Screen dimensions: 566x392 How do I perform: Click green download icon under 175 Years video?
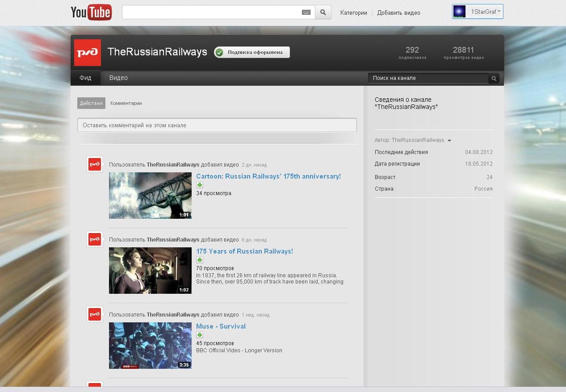tap(200, 260)
